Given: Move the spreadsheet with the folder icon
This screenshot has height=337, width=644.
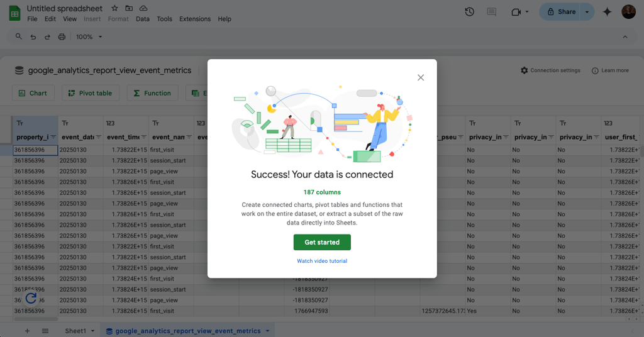Looking at the screenshot, I should (129, 8).
